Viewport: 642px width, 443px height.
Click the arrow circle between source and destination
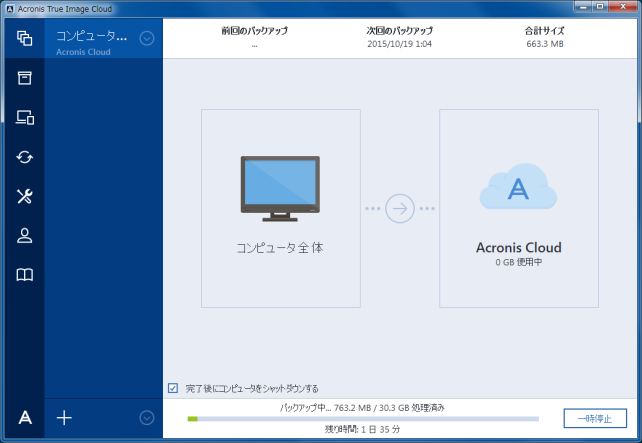coord(400,208)
